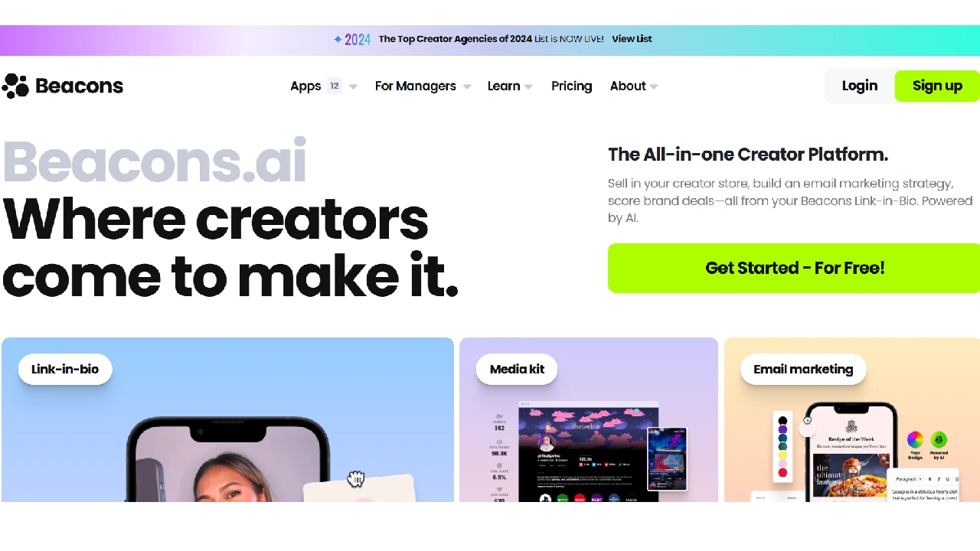Click Get Started - For Free! button
Image resolution: width=980 pixels, height=551 pixels.
(x=794, y=268)
